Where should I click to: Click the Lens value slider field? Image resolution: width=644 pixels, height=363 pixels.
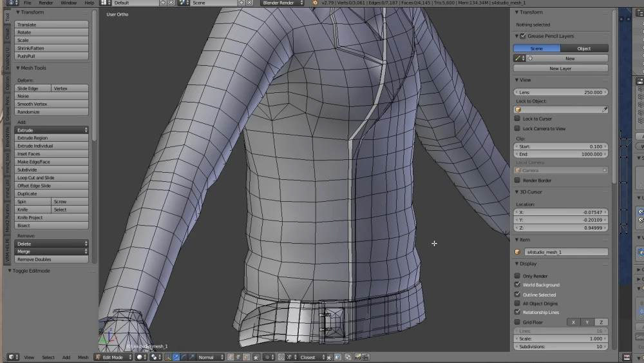[x=560, y=92]
